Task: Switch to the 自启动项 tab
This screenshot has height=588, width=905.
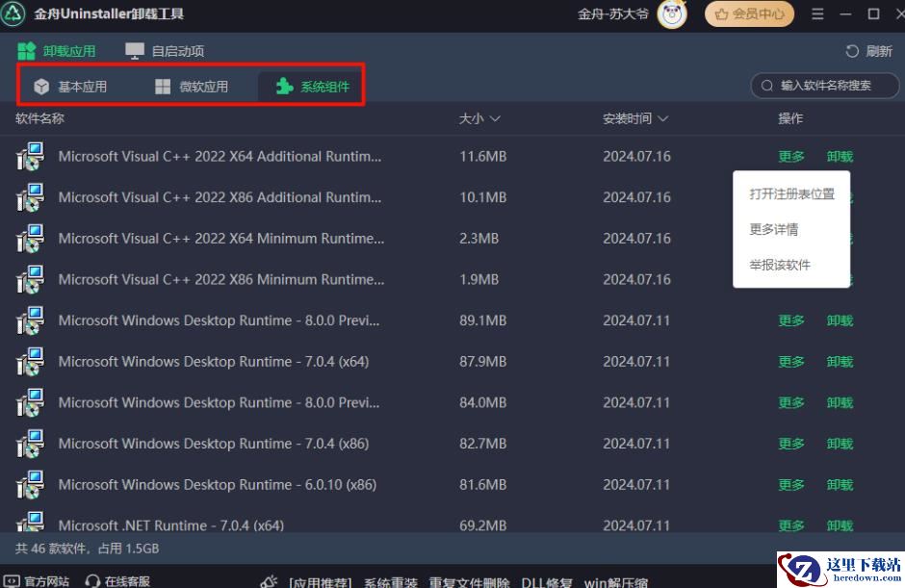Action: pos(165,51)
